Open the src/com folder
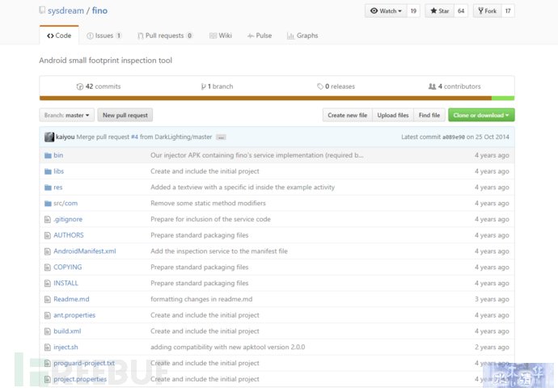 click(66, 203)
